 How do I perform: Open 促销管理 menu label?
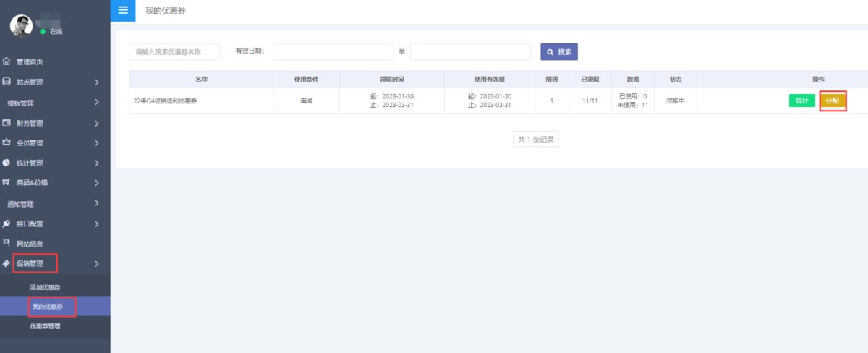click(x=30, y=264)
